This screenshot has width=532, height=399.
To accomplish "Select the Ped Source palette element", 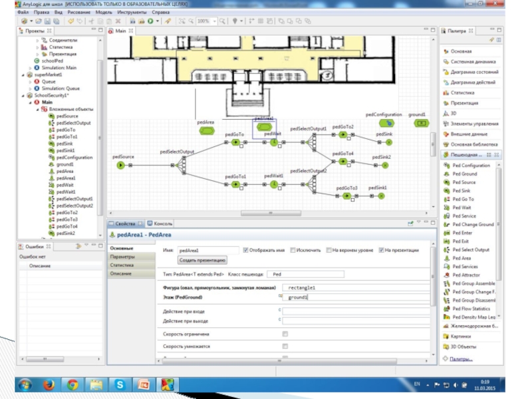I will [x=464, y=182].
